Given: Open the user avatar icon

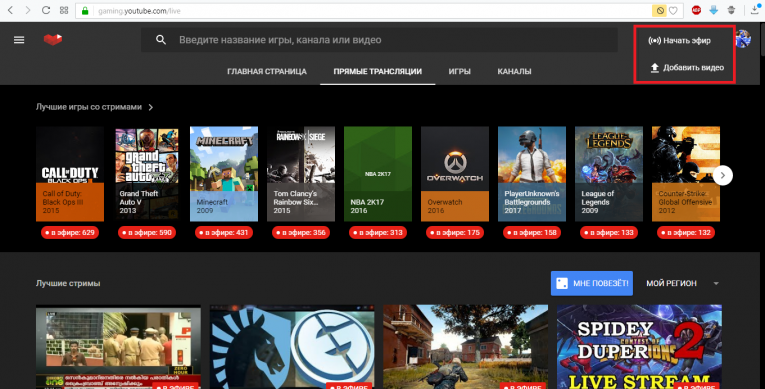Looking at the screenshot, I should point(743,39).
